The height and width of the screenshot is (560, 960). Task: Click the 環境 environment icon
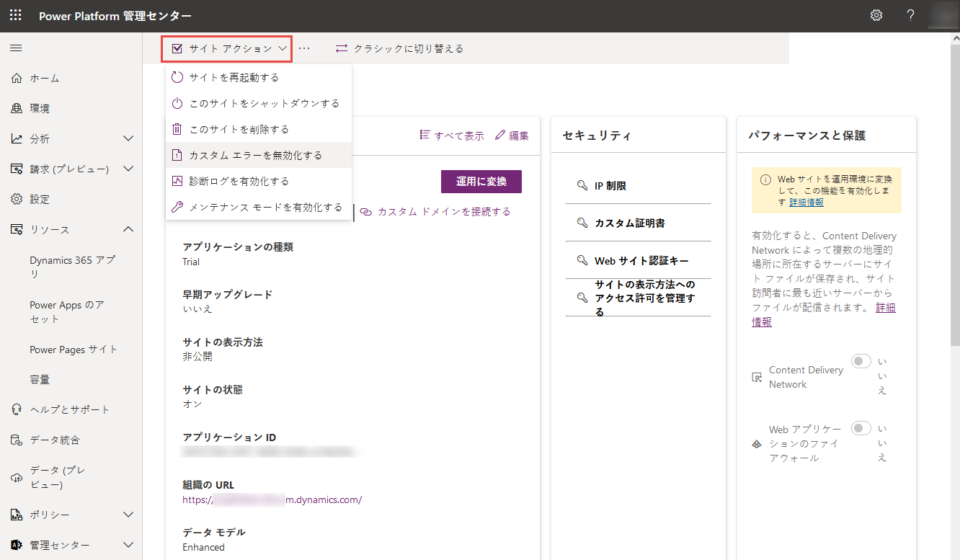[x=17, y=108]
